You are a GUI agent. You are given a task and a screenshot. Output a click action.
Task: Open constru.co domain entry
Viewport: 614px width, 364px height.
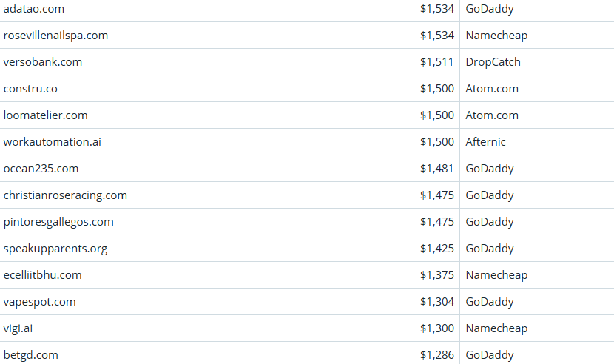coord(30,89)
